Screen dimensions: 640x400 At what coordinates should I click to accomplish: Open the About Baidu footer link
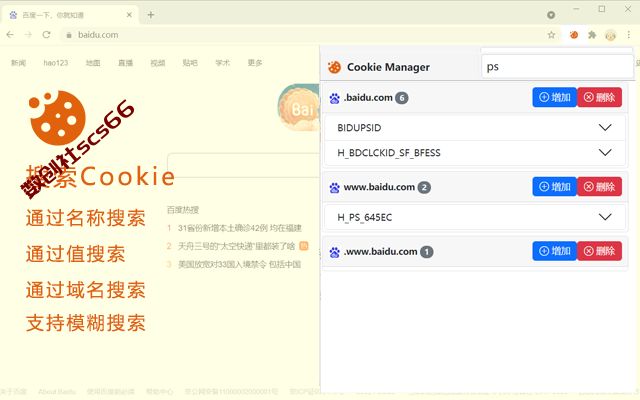pyautogui.click(x=57, y=391)
